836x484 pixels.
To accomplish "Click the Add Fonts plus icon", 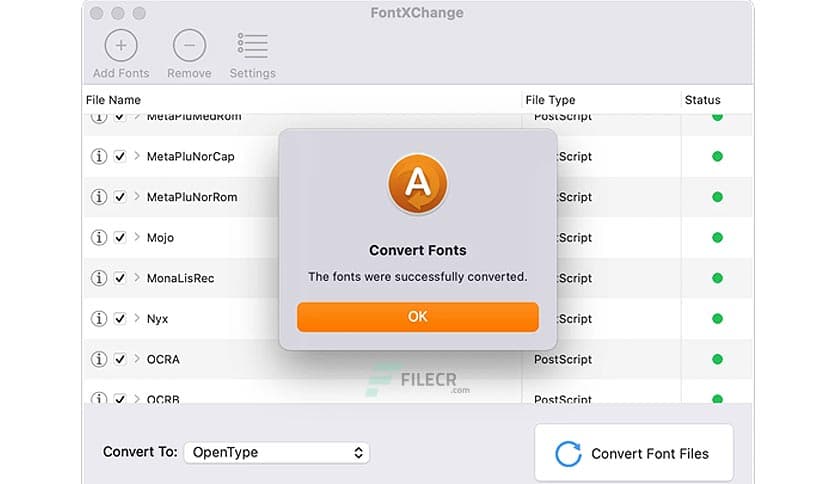I will point(121,46).
